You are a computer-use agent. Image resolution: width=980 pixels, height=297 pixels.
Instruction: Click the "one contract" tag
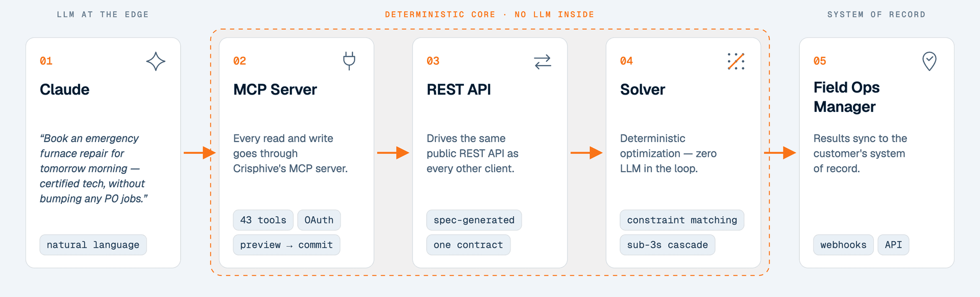pyautogui.click(x=469, y=245)
